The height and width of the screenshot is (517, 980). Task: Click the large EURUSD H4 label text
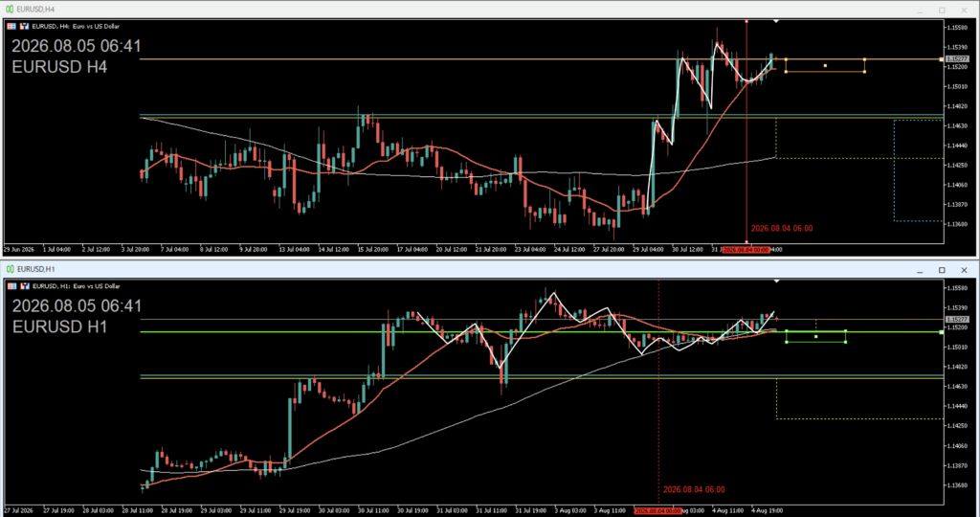click(59, 67)
